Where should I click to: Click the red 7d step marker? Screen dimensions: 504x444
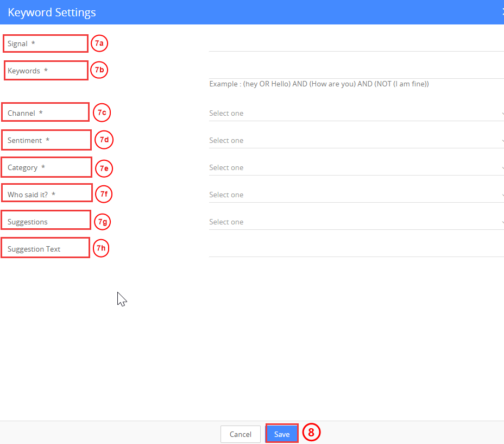104,140
